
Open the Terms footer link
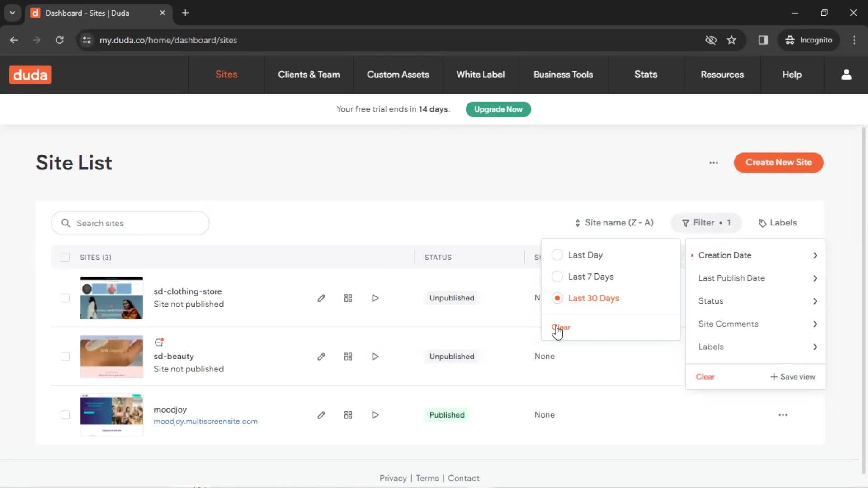pyautogui.click(x=427, y=478)
